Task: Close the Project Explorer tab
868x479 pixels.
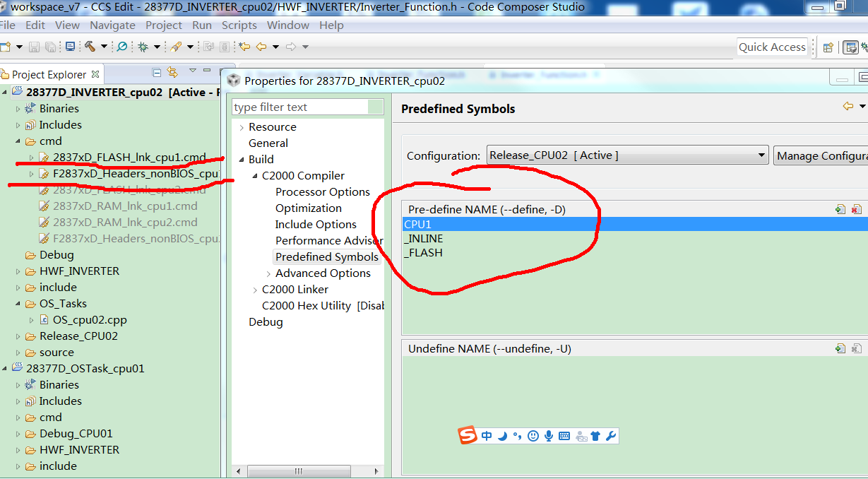Action: pyautogui.click(x=96, y=73)
